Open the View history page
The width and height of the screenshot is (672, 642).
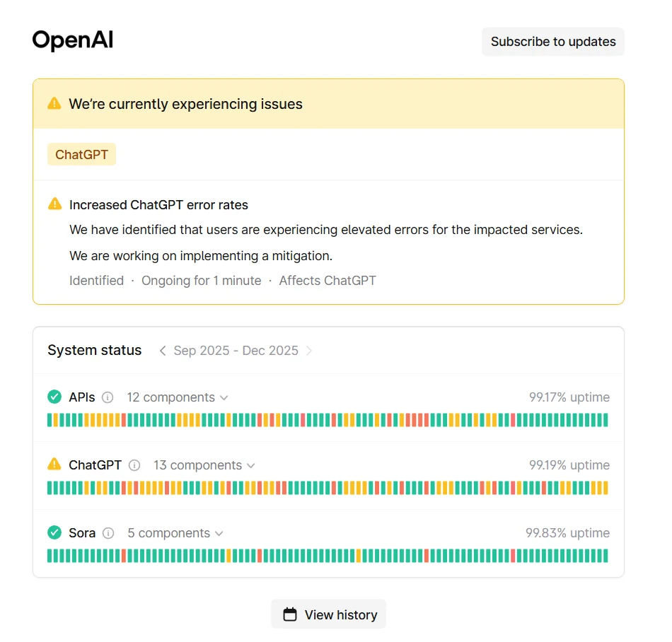tap(329, 614)
